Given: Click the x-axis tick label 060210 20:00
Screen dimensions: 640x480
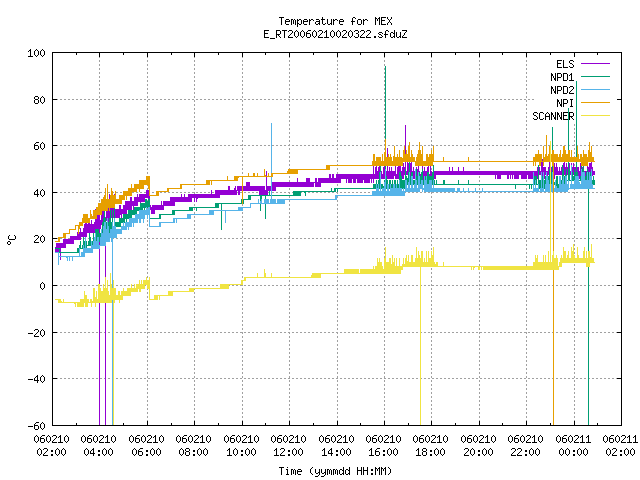Looking at the screenshot, I should [x=478, y=446].
